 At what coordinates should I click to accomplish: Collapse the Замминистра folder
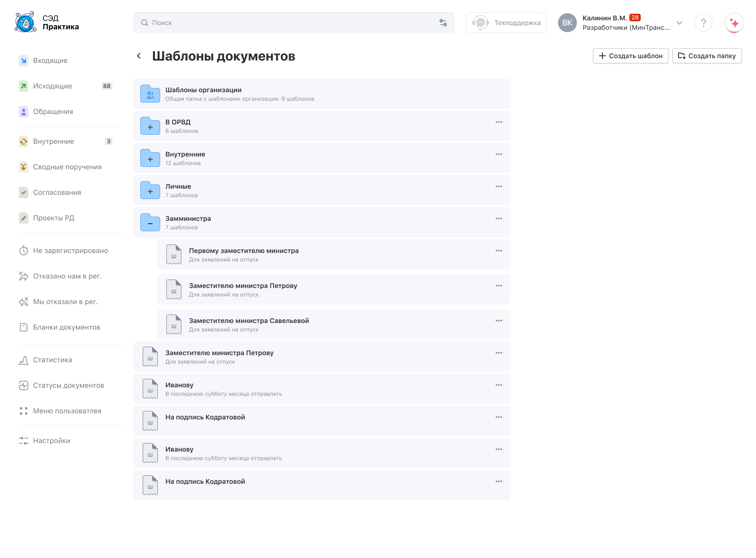click(x=150, y=223)
